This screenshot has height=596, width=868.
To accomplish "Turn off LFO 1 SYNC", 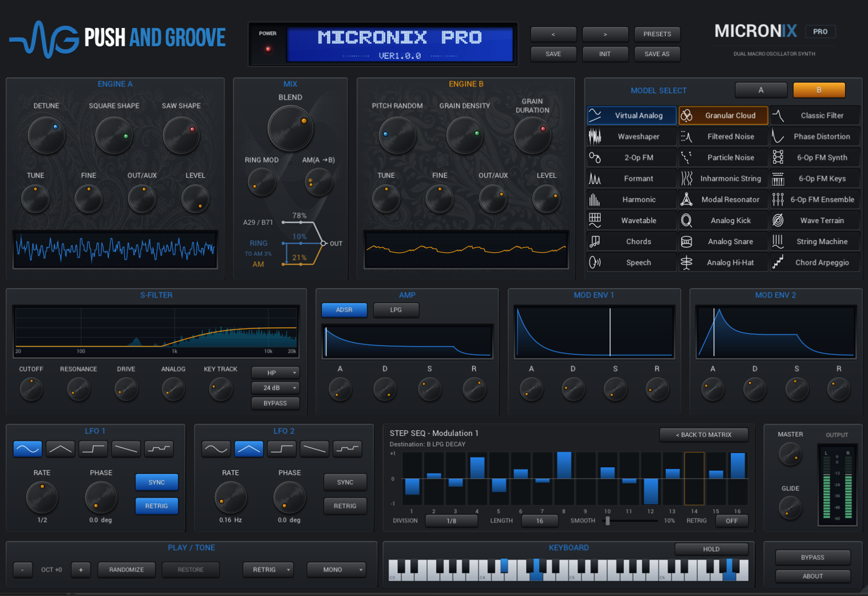I will [x=156, y=483].
